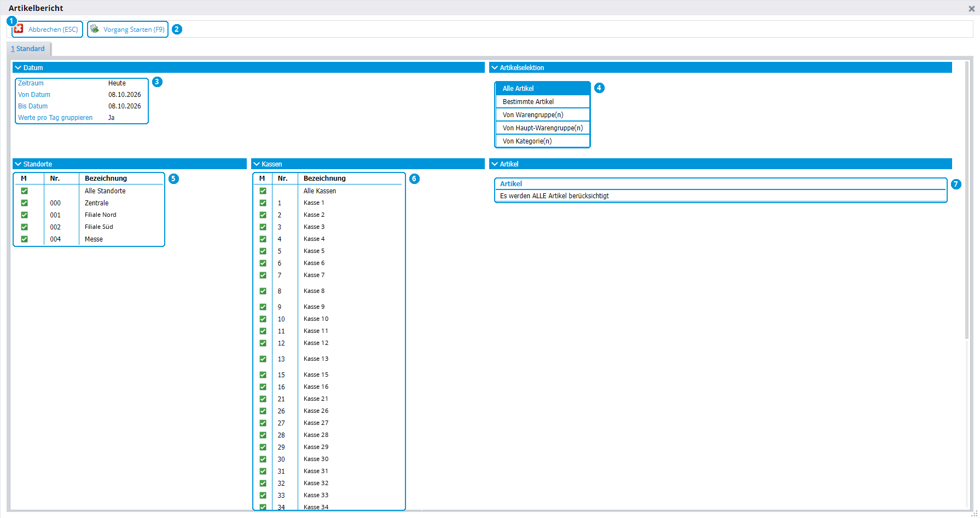Collapse the Standorte section
This screenshot has width=980, height=518.
tap(18, 164)
